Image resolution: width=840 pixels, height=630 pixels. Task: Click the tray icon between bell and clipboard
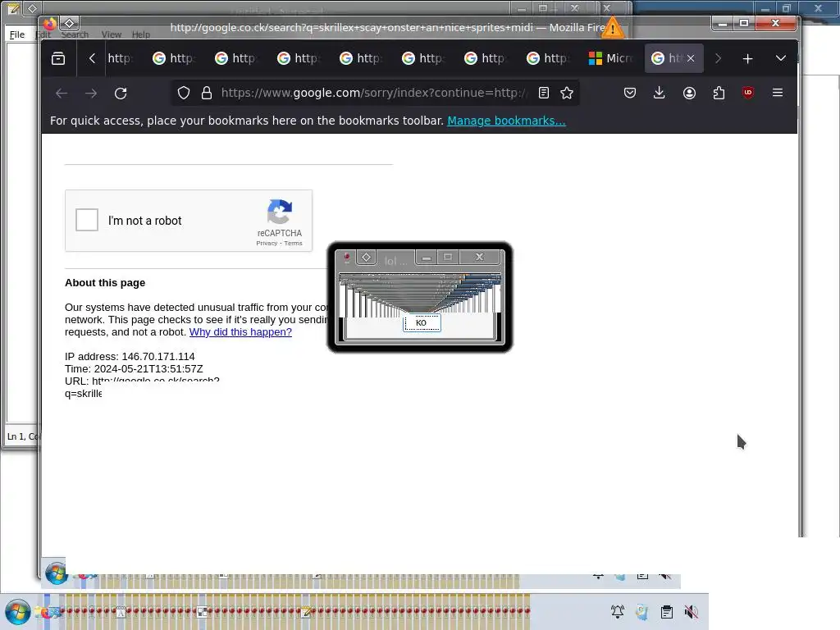[641, 612]
